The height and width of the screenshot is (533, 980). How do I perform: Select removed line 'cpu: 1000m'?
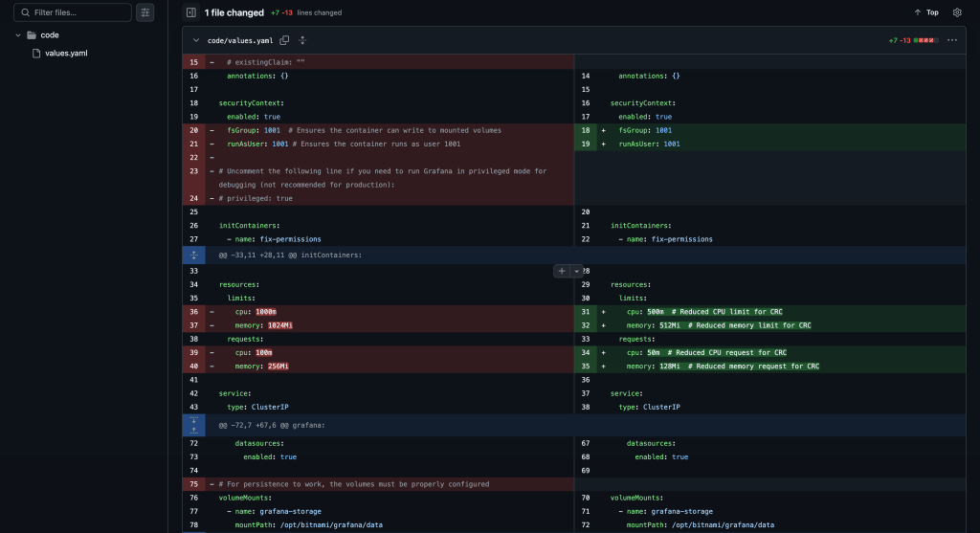256,312
